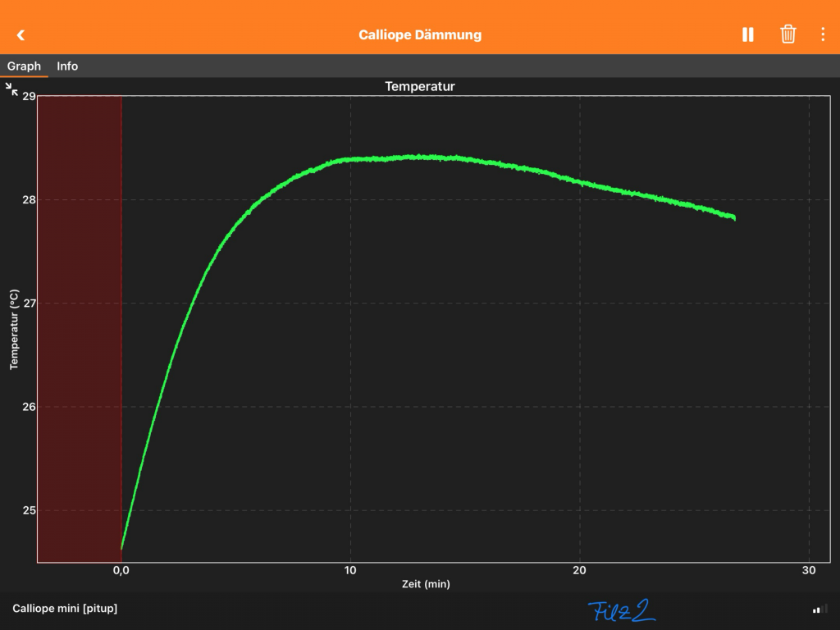Expand the Temperatur graph to fullscreen

coord(12,88)
